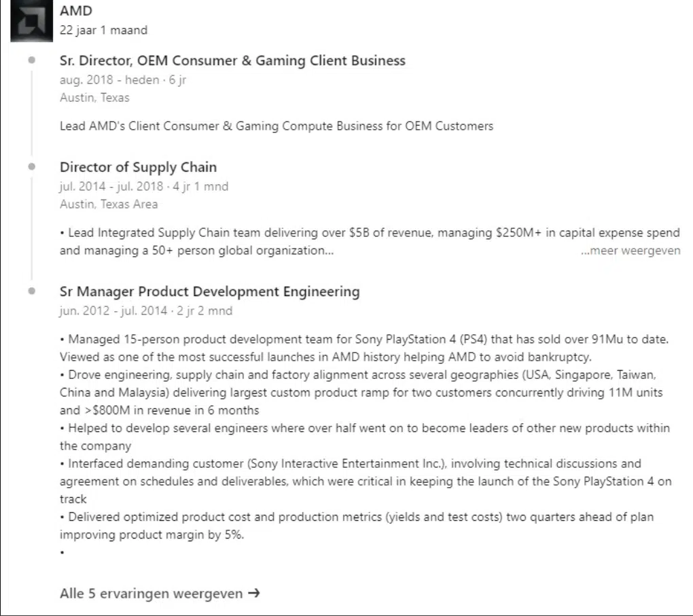
Task: Click the Managed 15-person product development bullet
Action: 365,348
